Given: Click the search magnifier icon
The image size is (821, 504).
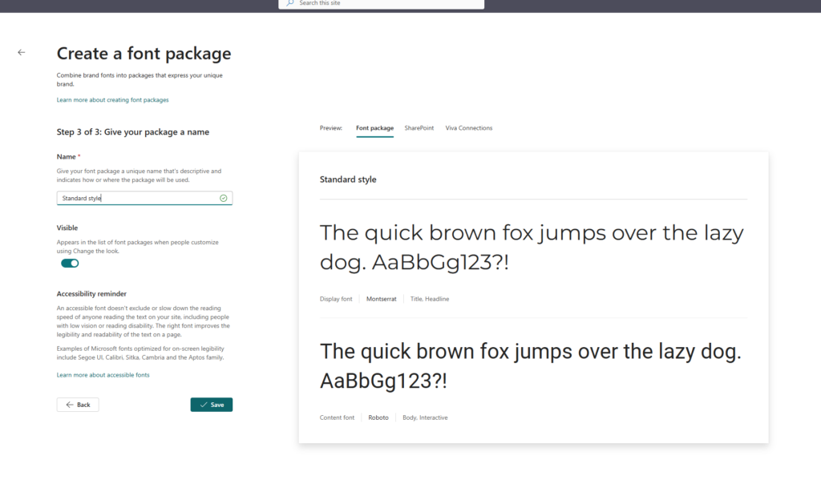Looking at the screenshot, I should coord(290,3).
